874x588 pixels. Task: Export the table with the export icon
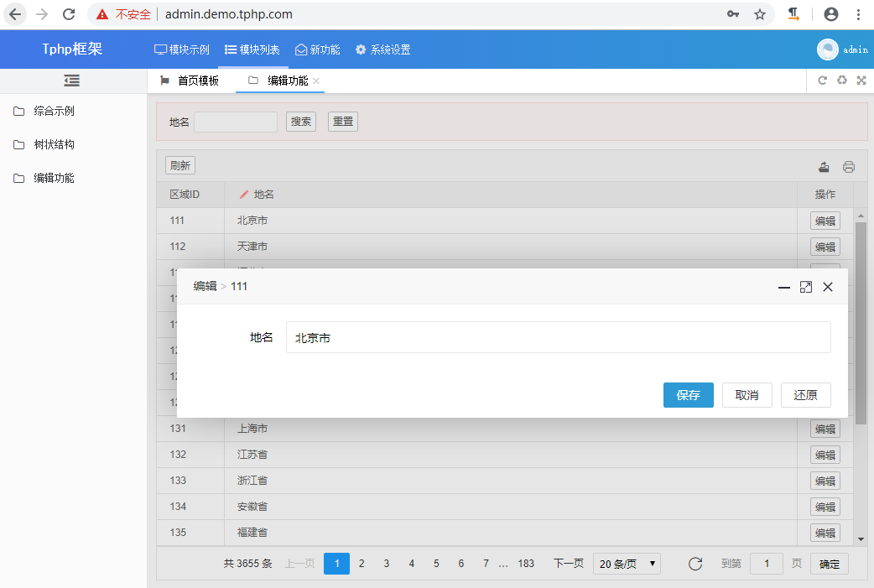coord(824,167)
